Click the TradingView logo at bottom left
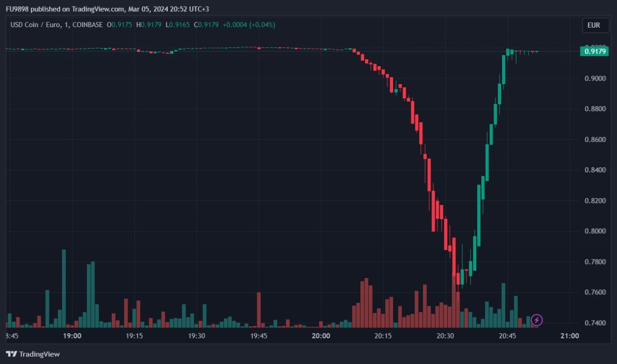 (x=33, y=354)
